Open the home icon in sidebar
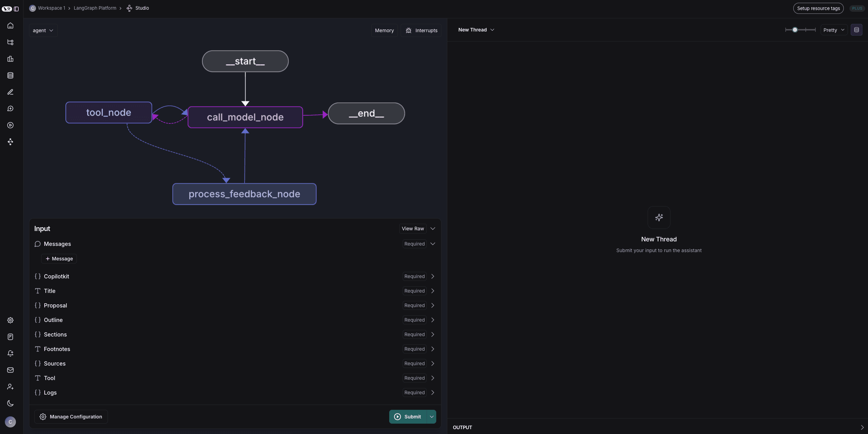Screen dimensions: 868x434 [10, 26]
